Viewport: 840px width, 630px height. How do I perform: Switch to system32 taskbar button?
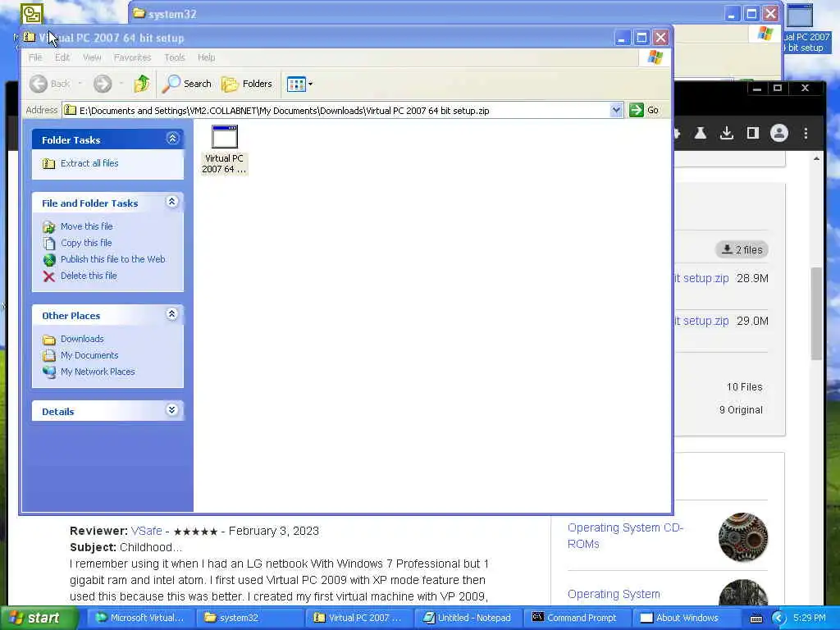click(x=249, y=618)
